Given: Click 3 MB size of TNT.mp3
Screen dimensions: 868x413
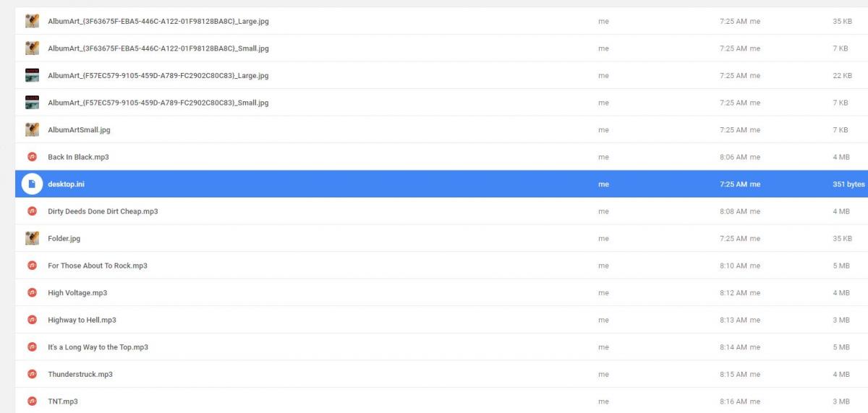Looking at the screenshot, I should click(841, 401).
